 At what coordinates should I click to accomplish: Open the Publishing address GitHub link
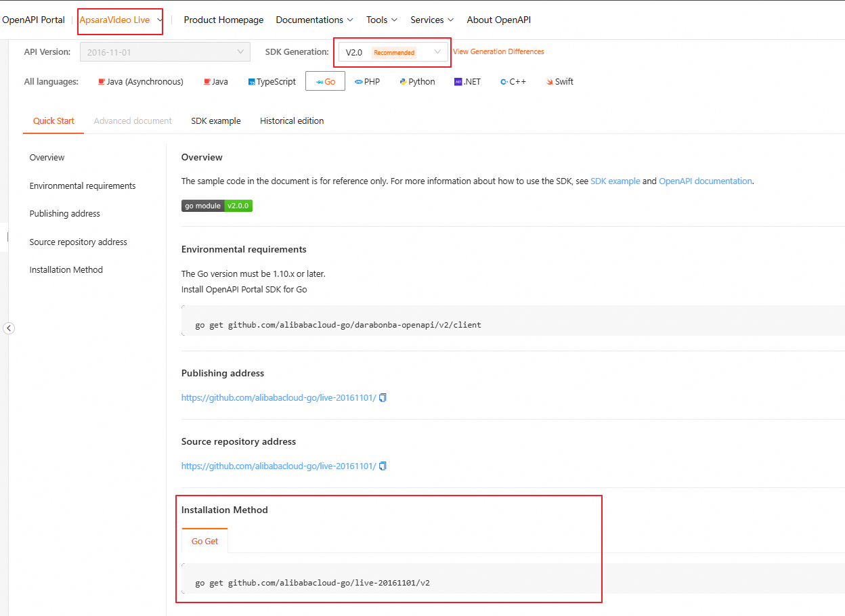tap(278, 398)
